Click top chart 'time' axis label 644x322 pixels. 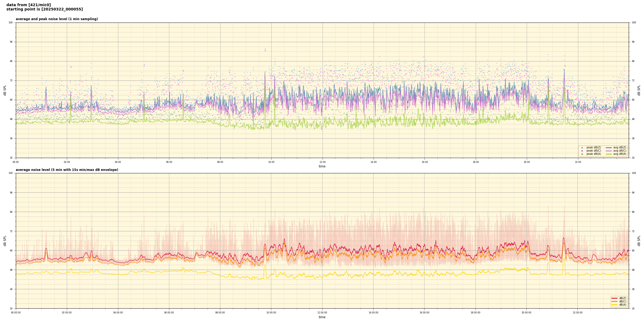(x=322, y=166)
